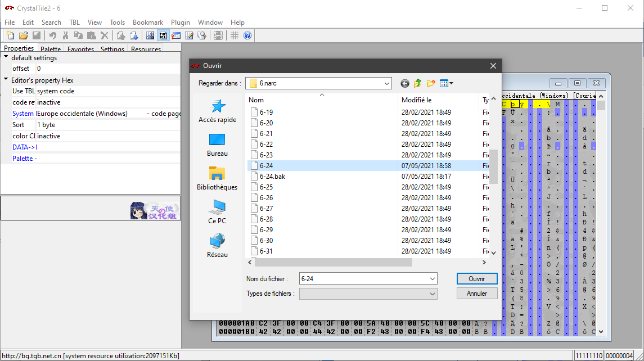
Task: Click the go back arrow icon in dialog
Action: click(x=404, y=83)
